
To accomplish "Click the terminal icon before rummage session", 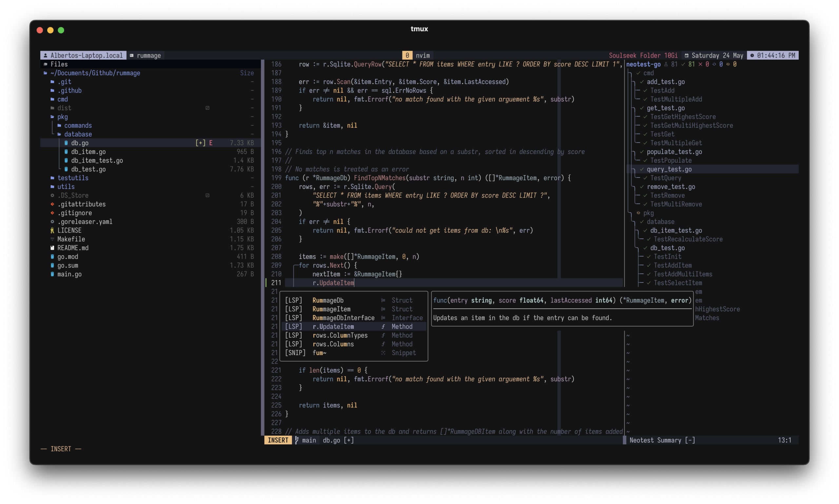I will pyautogui.click(x=131, y=55).
